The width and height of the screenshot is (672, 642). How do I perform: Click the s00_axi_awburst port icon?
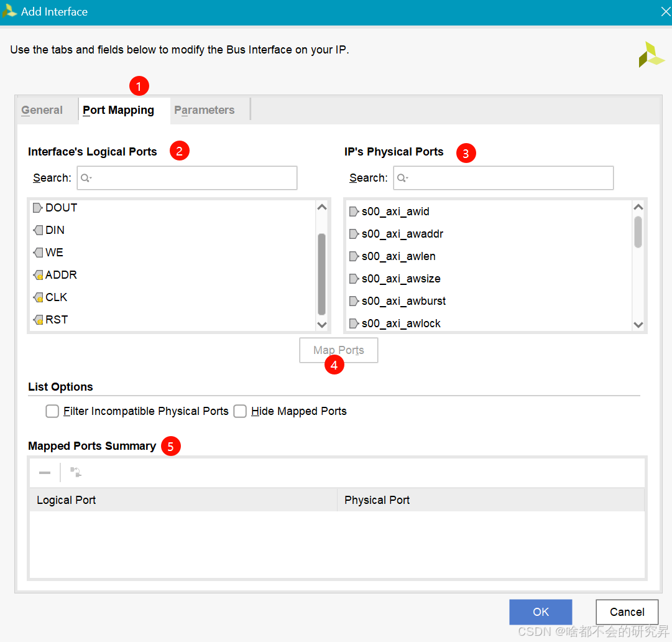tap(354, 301)
